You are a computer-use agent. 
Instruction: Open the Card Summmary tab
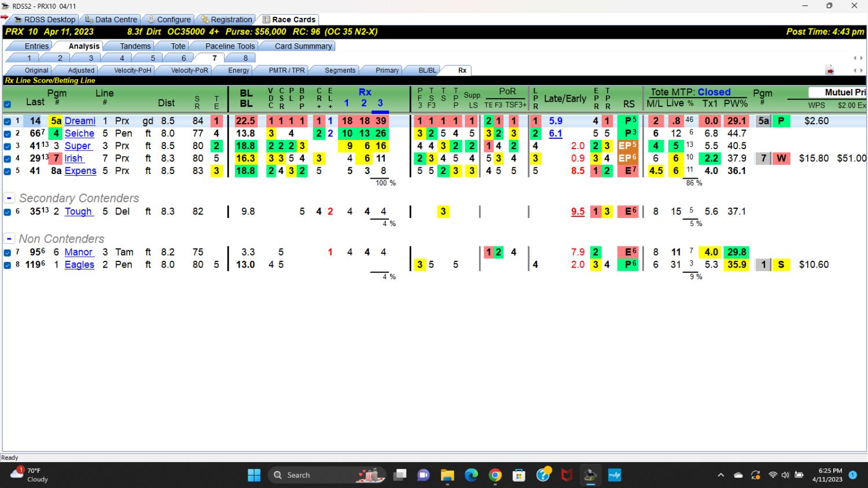coord(303,46)
